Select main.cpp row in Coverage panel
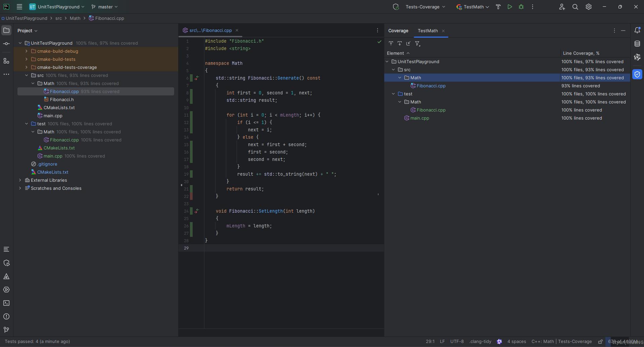This screenshot has width=644, height=347. click(507, 118)
